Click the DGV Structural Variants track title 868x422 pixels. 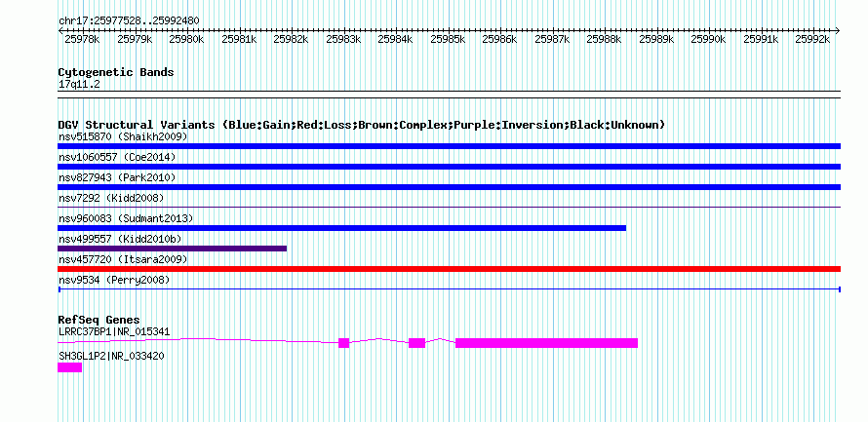click(362, 125)
